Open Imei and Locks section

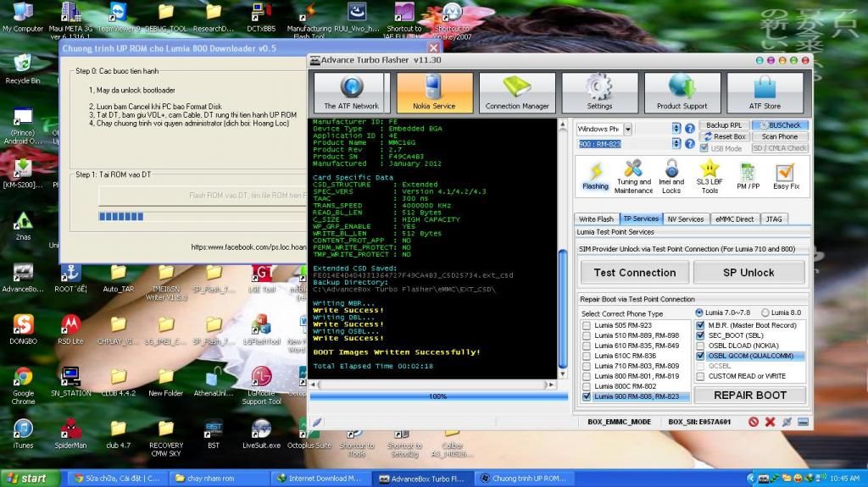[671, 176]
